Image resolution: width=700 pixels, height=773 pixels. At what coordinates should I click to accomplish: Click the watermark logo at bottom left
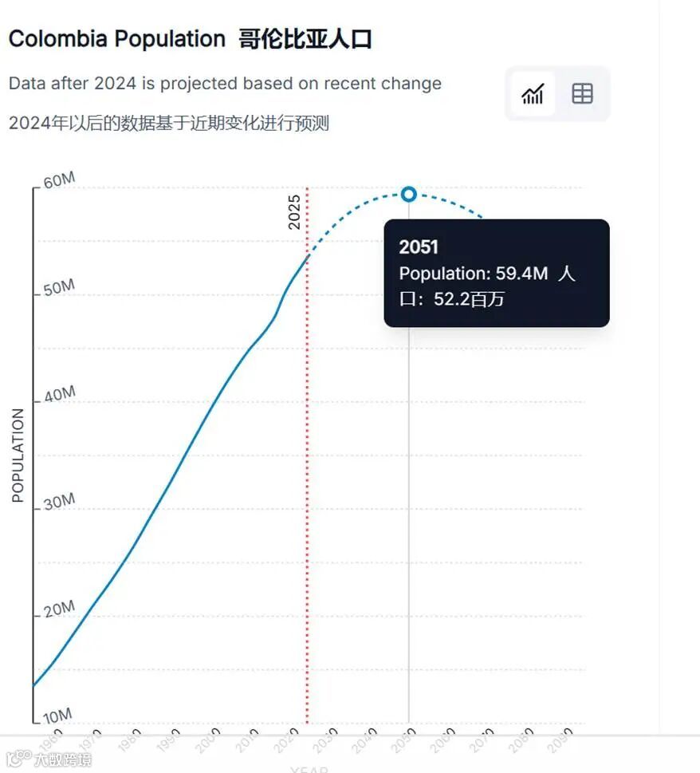(x=48, y=758)
